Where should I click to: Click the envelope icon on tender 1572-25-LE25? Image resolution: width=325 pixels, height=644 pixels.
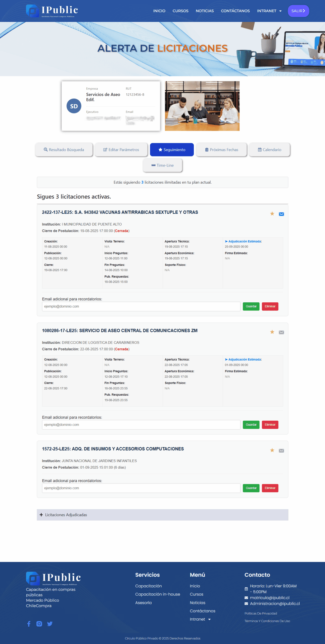click(x=281, y=451)
